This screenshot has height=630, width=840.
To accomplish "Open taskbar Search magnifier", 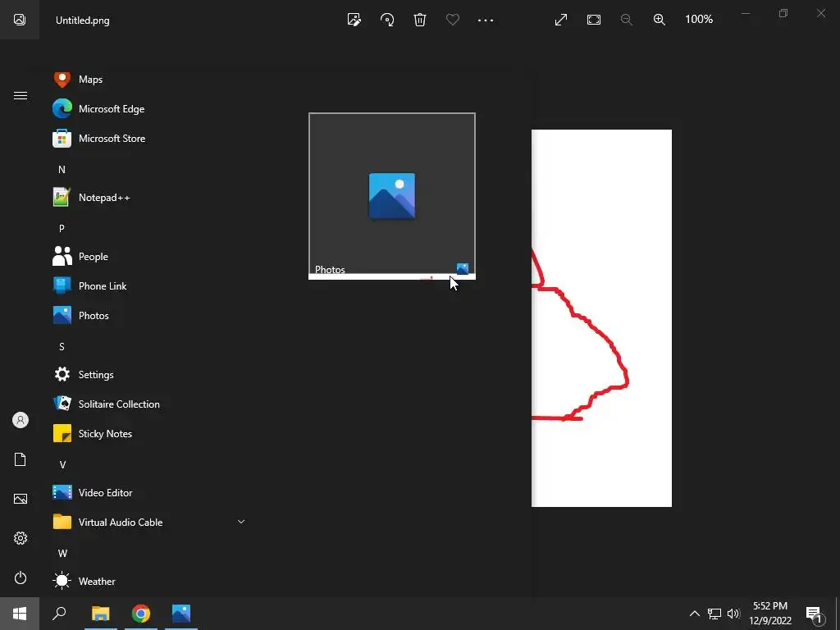I will 59,614.
